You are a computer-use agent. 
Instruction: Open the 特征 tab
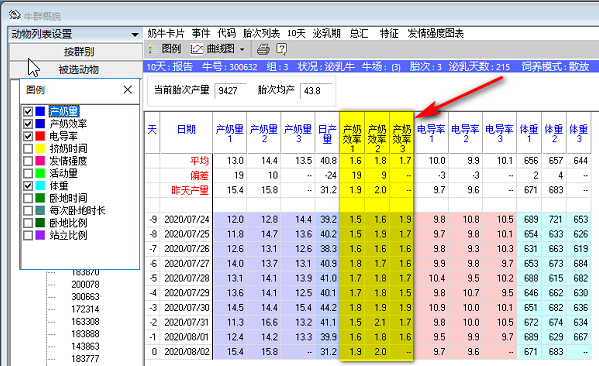(x=389, y=34)
